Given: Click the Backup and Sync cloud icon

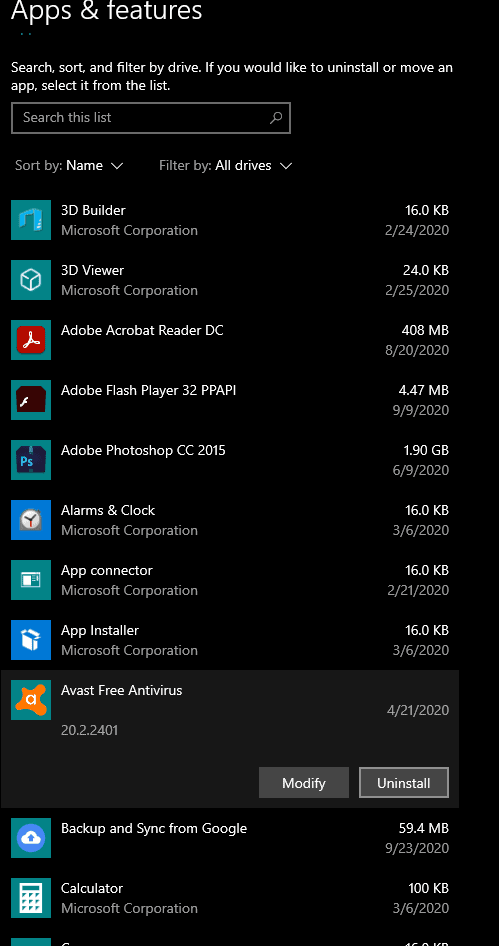Looking at the screenshot, I should [31, 838].
